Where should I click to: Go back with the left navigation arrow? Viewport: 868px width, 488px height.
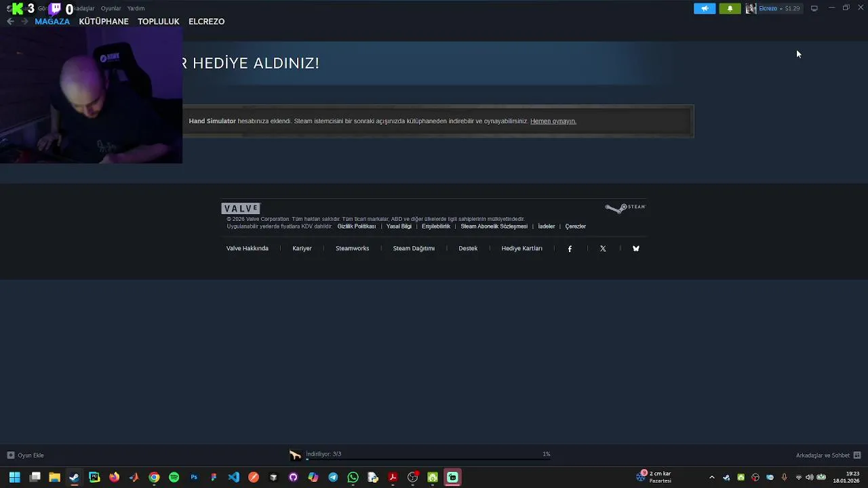tap(10, 22)
